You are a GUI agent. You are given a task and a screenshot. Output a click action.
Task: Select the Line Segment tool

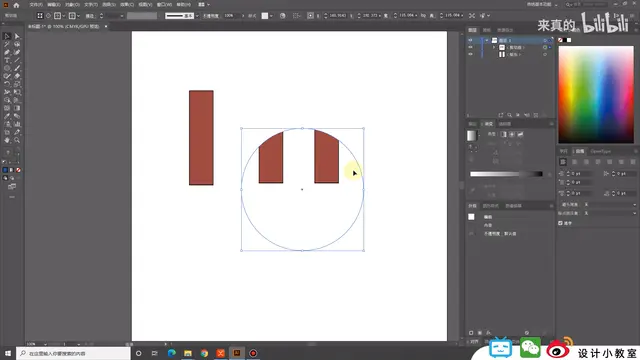point(17,60)
